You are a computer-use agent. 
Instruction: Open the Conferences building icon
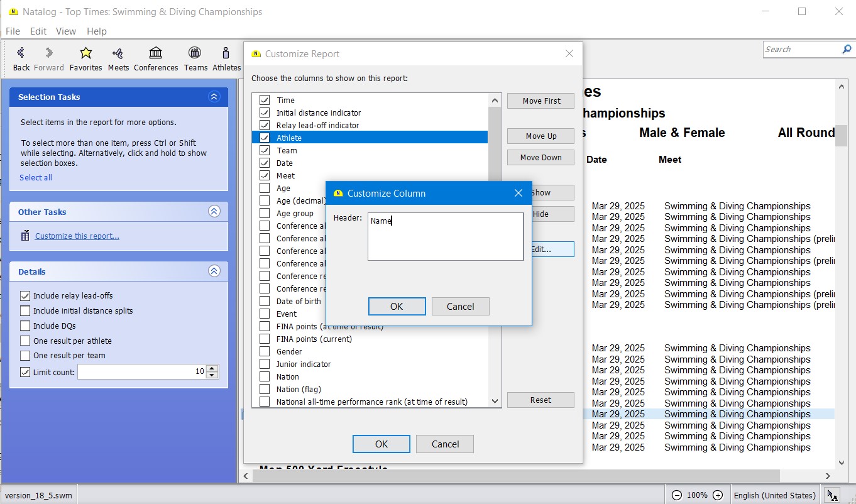tap(155, 53)
